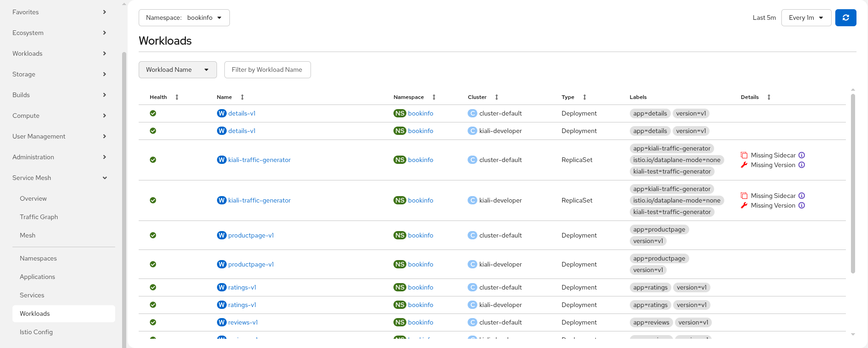Image resolution: width=868 pixels, height=348 pixels.
Task: Open bookinfo namespace link in ratings-v1 kiali-developer row
Action: click(x=421, y=305)
